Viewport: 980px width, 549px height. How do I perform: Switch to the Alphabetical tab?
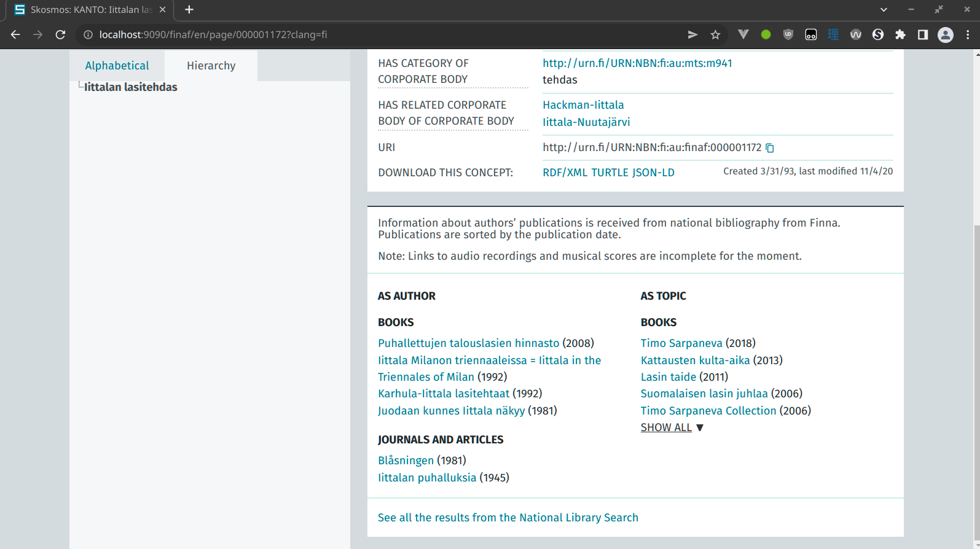[117, 66]
